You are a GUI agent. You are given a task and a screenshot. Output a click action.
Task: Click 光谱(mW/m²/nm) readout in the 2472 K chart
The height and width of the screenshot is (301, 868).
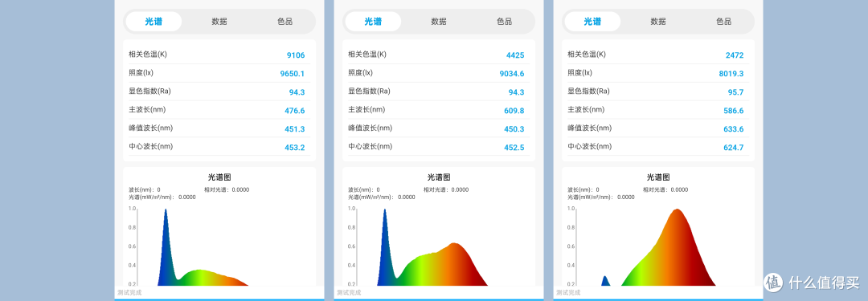(x=600, y=197)
